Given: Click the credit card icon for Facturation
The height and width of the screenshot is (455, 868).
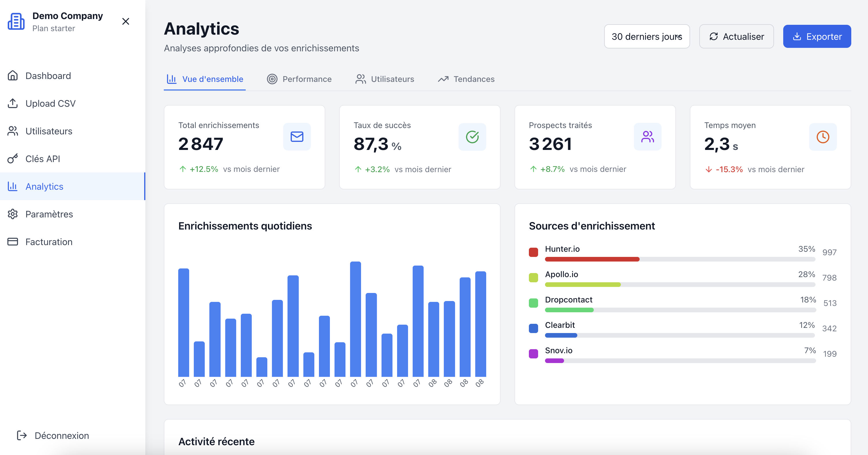Looking at the screenshot, I should tap(13, 242).
